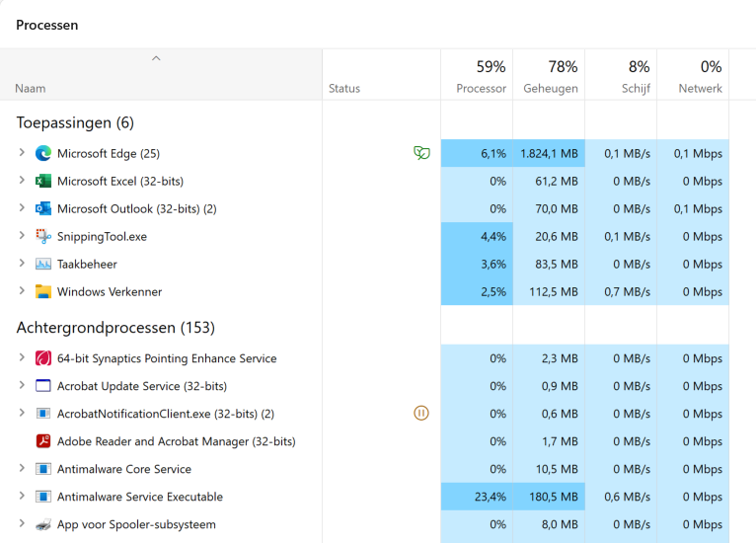Click the Microsoft Outlook icon
Viewport: 756px width, 543px height.
click(x=43, y=209)
